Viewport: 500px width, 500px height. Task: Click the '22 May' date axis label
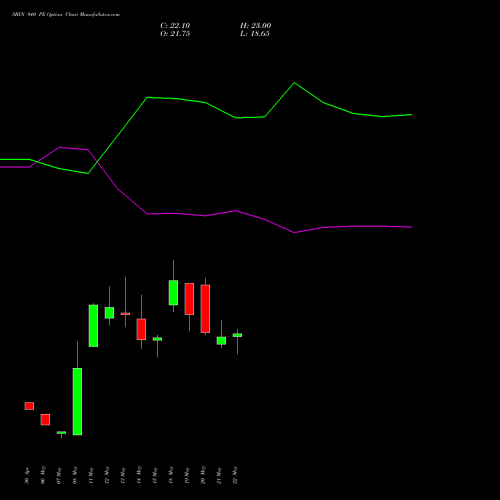click(x=235, y=475)
